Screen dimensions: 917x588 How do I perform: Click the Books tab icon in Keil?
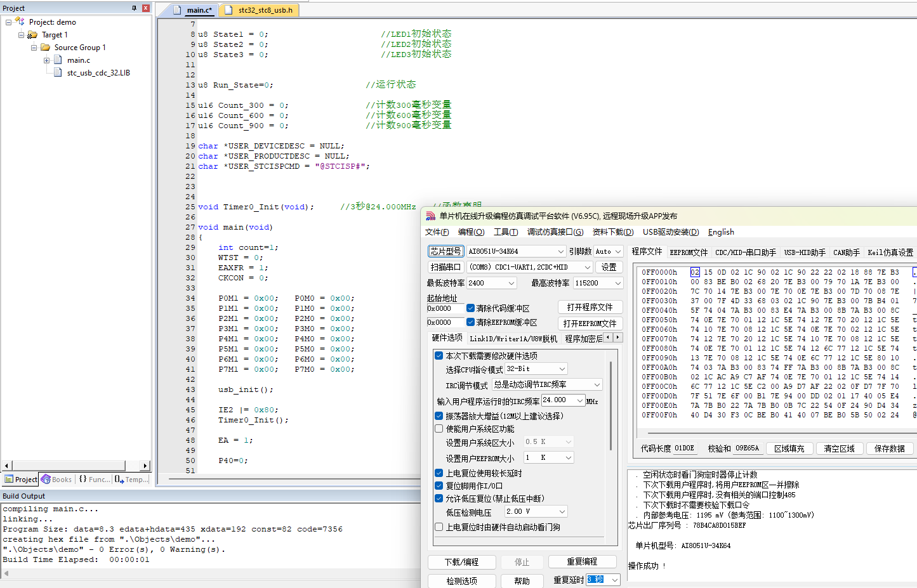tap(46, 480)
